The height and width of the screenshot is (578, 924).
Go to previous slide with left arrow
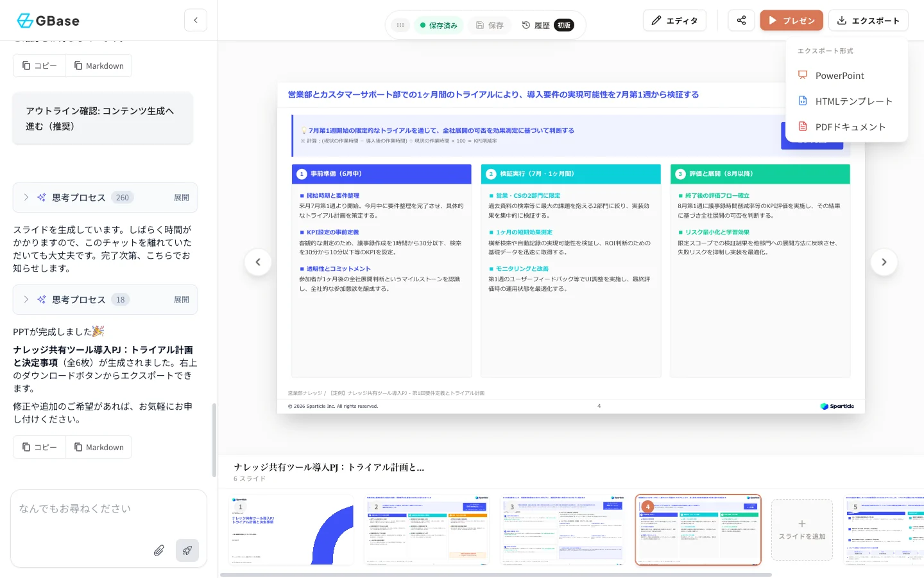pos(258,262)
